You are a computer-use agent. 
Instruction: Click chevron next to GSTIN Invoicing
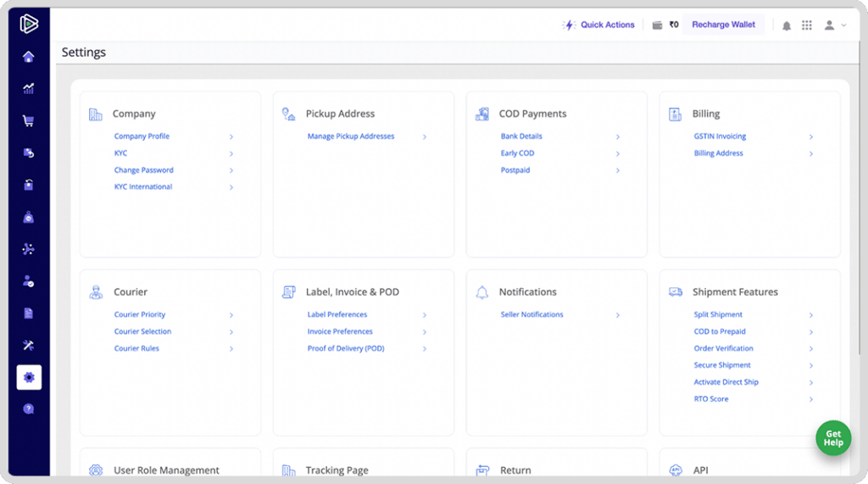pyautogui.click(x=811, y=136)
